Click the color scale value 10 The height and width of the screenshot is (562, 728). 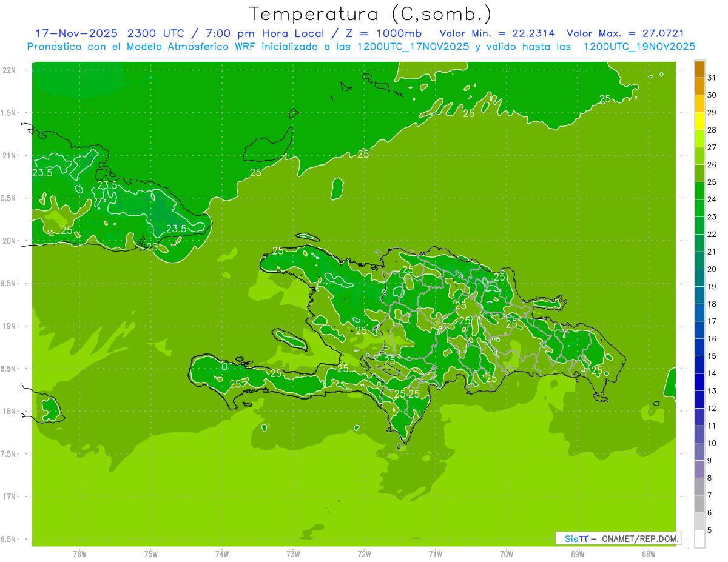[x=712, y=443]
